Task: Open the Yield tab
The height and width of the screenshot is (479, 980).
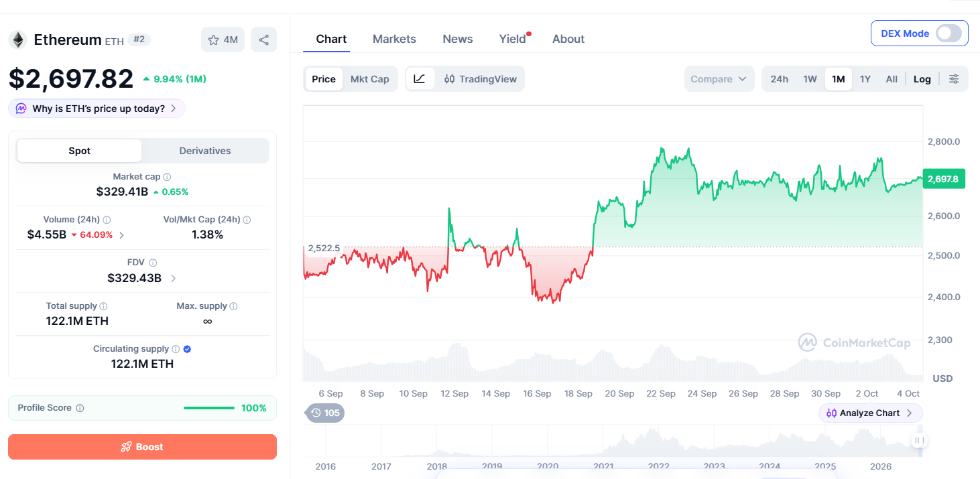Action: coord(513,39)
